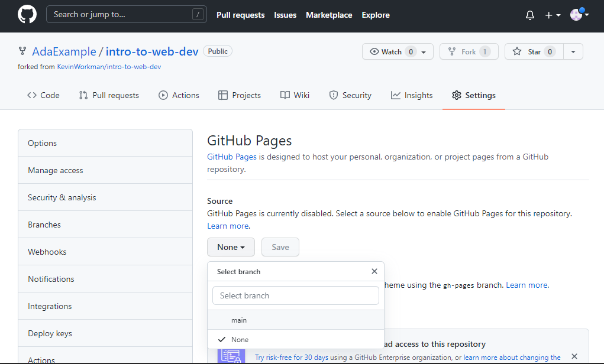Select the None branch option
Viewport: 604px width, 364px height.
pos(295,340)
